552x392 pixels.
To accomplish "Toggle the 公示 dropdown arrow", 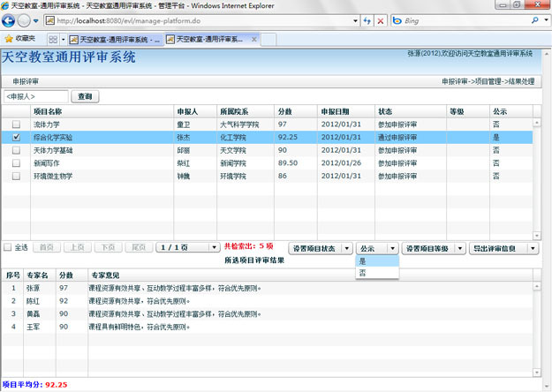I will point(392,248).
